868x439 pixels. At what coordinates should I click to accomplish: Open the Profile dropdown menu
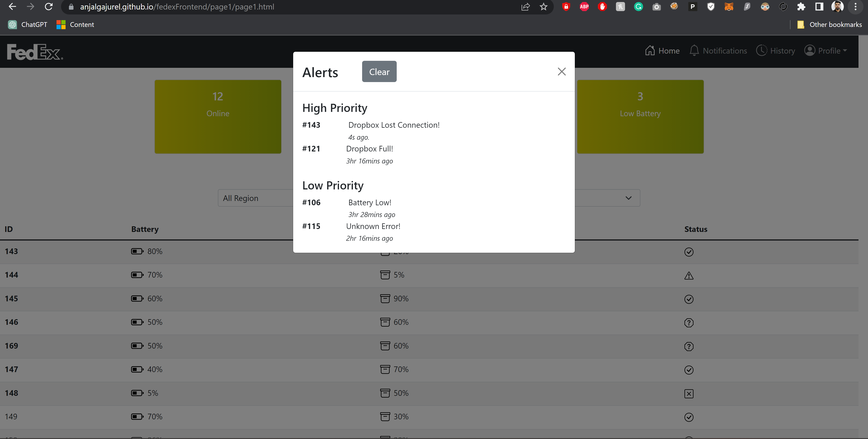click(826, 51)
